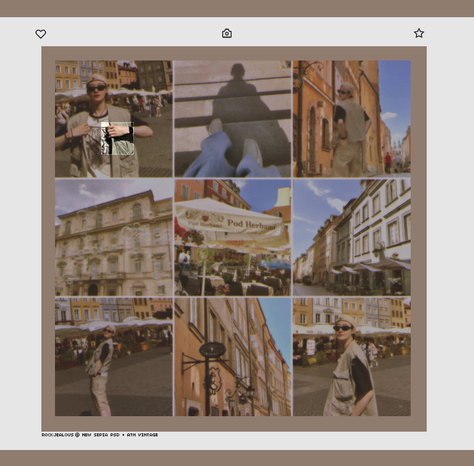The height and width of the screenshot is (466, 474).
Task: Select the baroque palace facade photo
Action: [114, 237]
